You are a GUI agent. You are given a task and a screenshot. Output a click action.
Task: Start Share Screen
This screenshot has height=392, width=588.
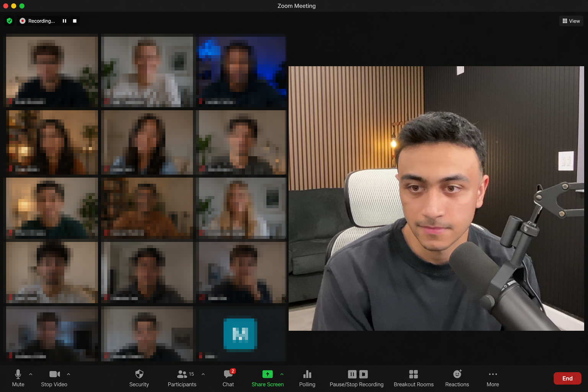coord(268,378)
